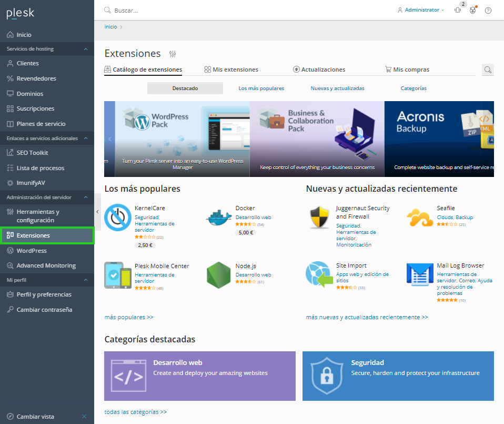Click 'más nuevas y actualizadas recientemente >>'

[x=367, y=317]
